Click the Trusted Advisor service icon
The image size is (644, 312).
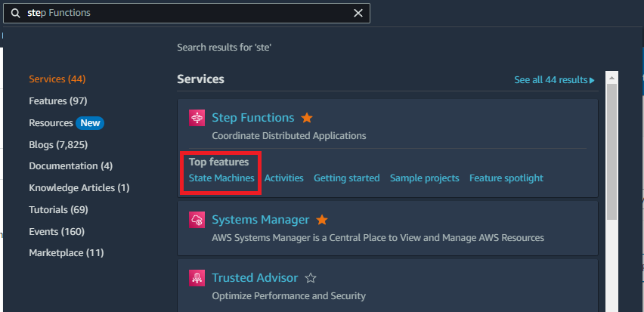coord(197,278)
